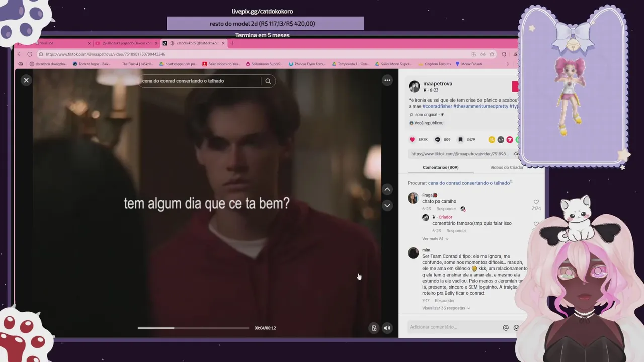Reply to Fraga's comment via Responder

pyautogui.click(x=446, y=209)
